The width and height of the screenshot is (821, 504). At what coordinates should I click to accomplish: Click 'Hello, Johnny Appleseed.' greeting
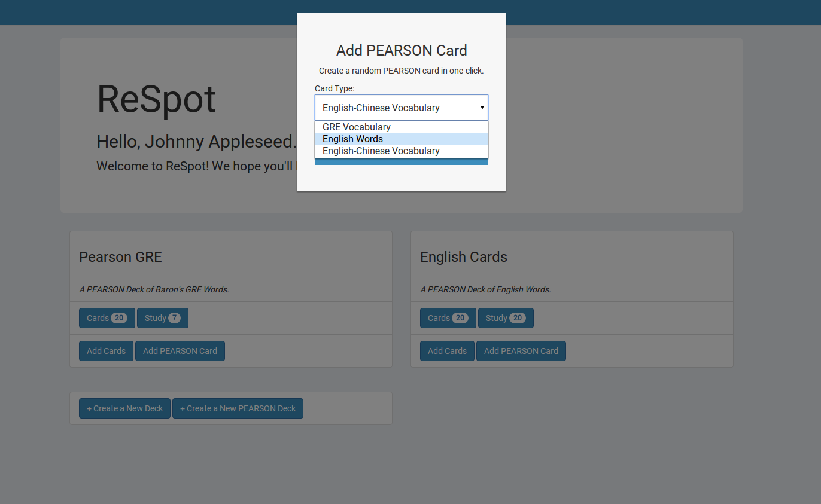coord(196,142)
